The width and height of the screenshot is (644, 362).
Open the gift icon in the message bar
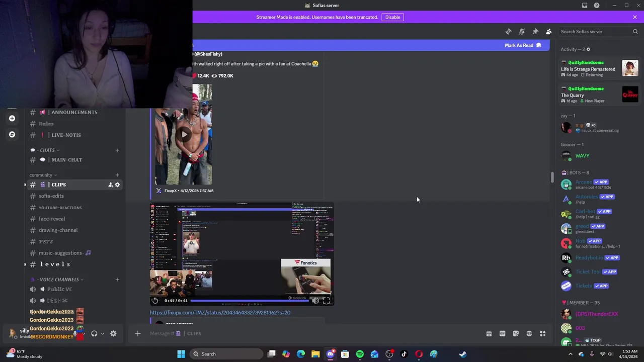coord(489,333)
